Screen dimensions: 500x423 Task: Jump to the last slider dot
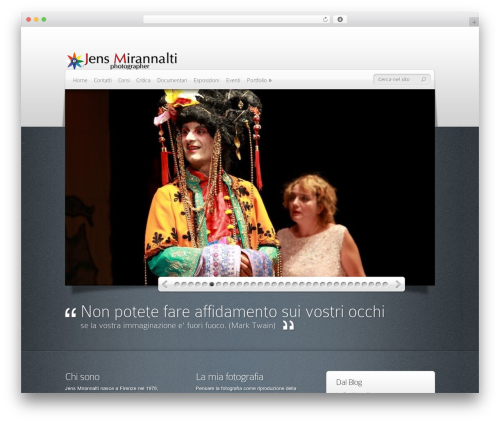[385, 284]
